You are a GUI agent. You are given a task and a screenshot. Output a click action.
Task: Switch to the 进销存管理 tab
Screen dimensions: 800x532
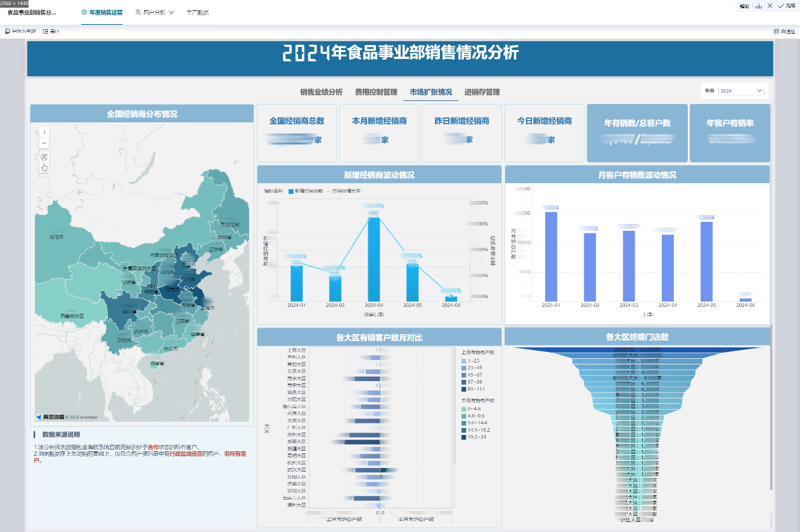point(482,92)
